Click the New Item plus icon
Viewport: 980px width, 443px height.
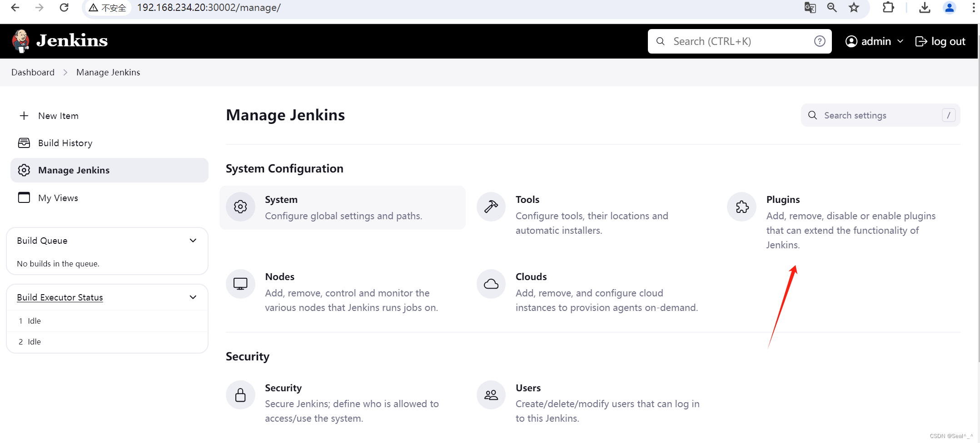pos(24,116)
